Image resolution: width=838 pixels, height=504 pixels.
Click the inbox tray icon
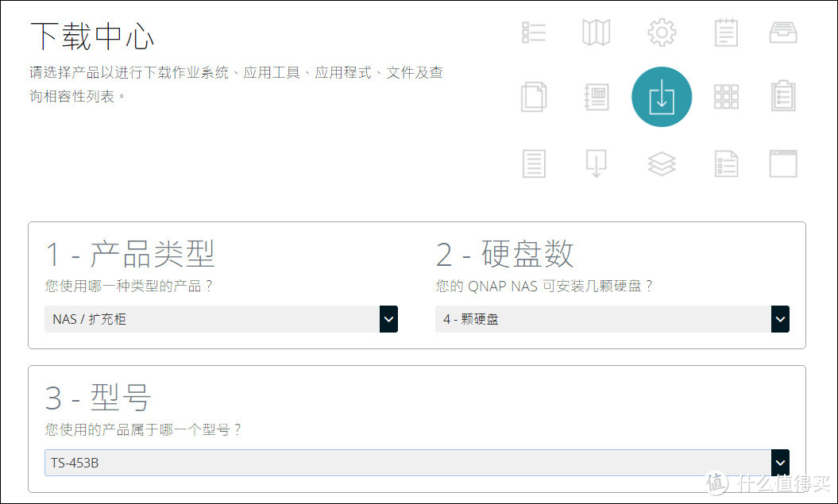(x=783, y=33)
